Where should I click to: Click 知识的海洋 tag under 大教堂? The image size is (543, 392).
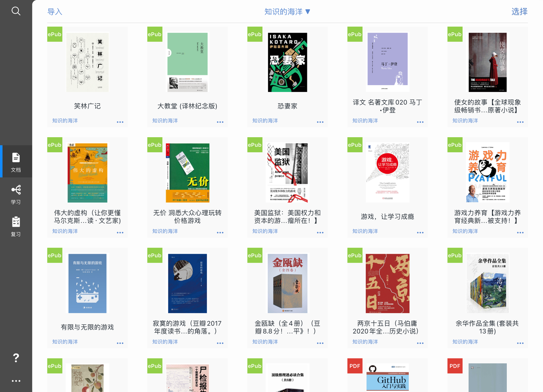[165, 121]
